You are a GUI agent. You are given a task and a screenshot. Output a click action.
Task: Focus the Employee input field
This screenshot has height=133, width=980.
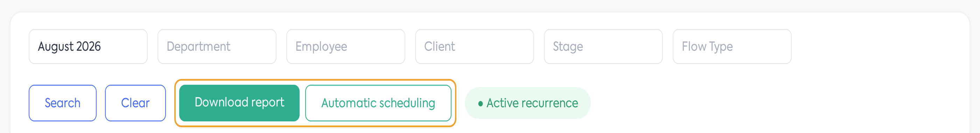tap(345, 46)
